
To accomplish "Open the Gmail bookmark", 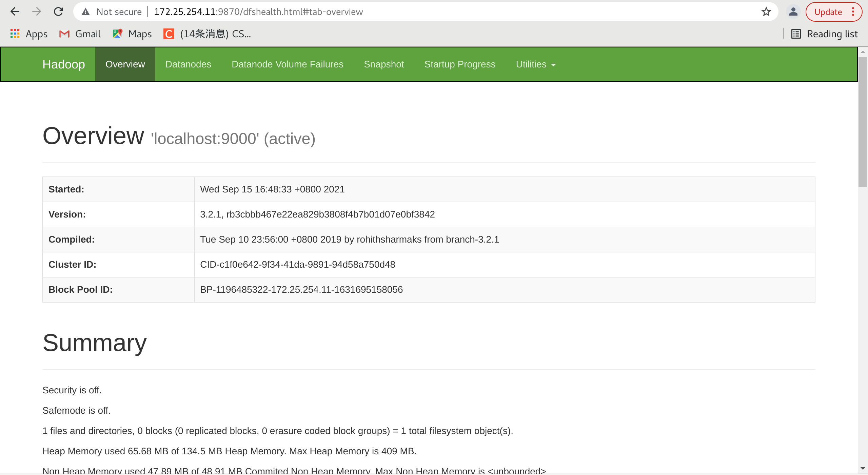I will click(x=80, y=34).
